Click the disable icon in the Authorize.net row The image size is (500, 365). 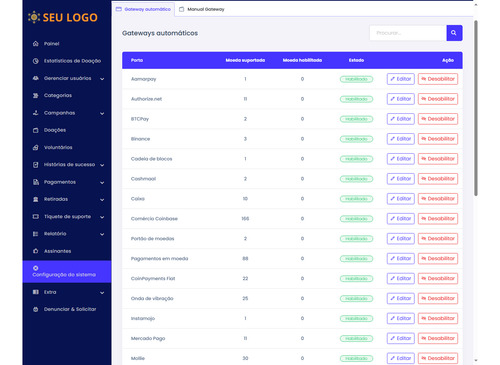[x=424, y=99]
